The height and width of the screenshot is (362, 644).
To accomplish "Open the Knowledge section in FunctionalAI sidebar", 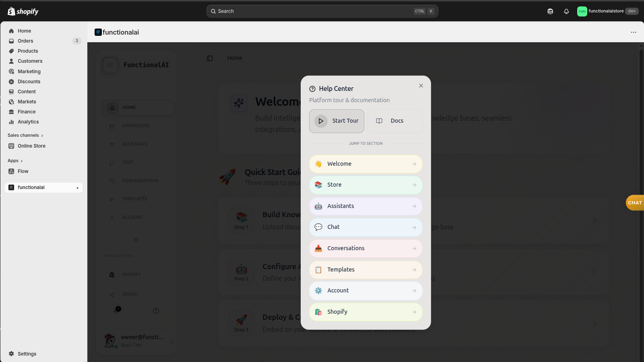I will point(136,125).
